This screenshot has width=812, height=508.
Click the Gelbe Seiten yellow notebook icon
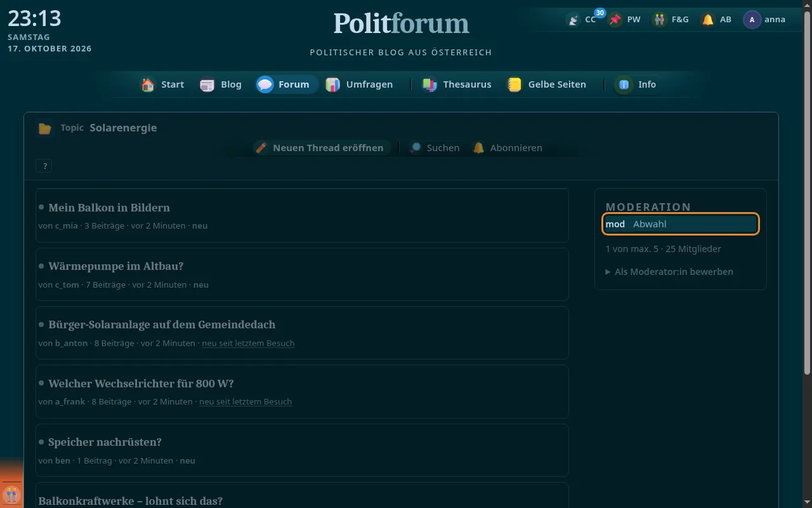(514, 84)
